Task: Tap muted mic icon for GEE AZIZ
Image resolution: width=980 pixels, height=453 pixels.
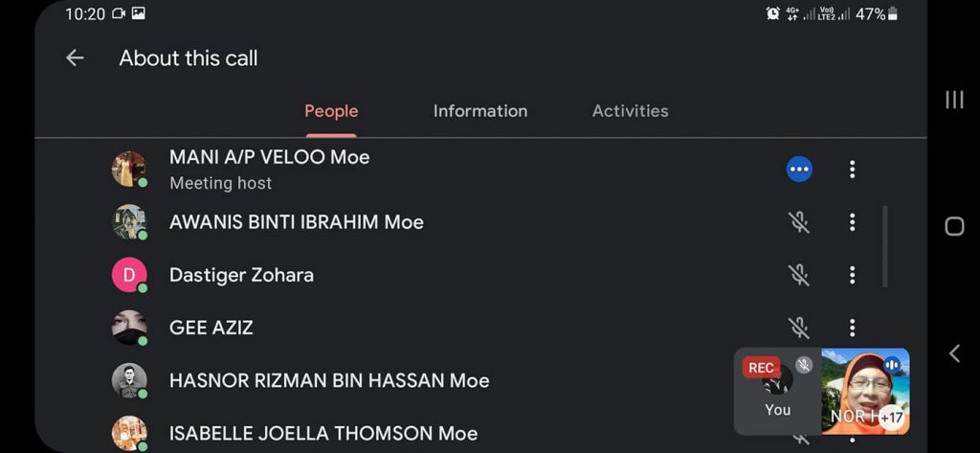Action: 799,328
